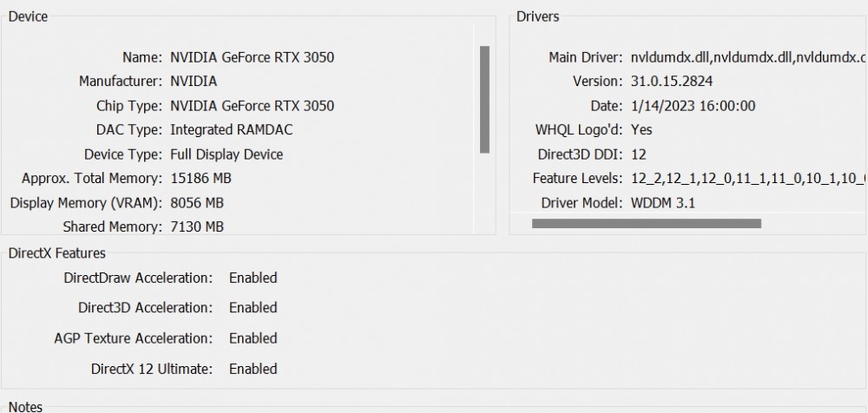
Task: Select the 7130 MB shared memory value
Action: pos(196,227)
